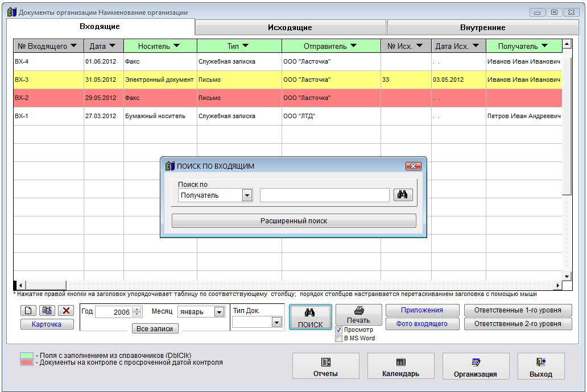This screenshot has height=392, width=587.
Task: Select row ВХ-1 cell
Action: click(x=49, y=116)
